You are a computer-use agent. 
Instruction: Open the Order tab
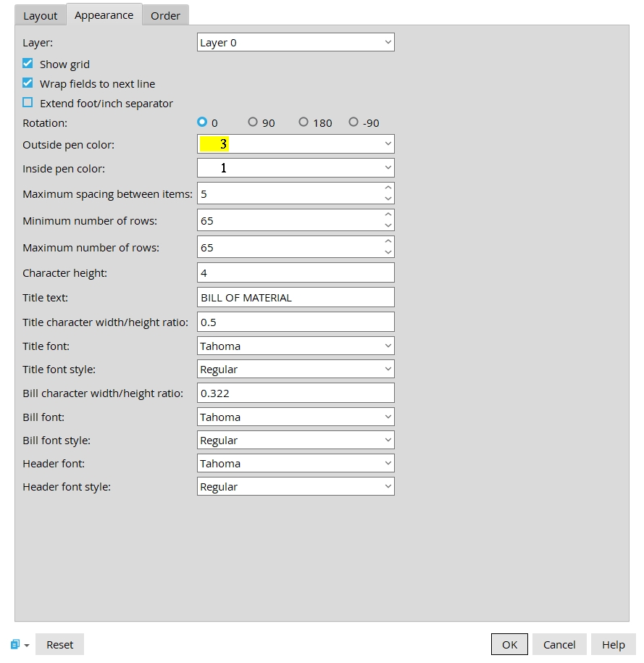[165, 15]
